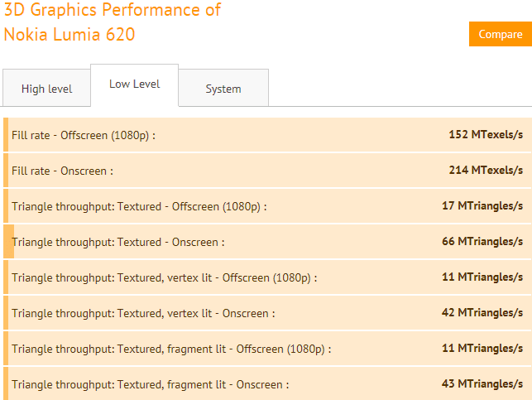532x400 pixels.
Task: Click the orange Compare button
Action: 501,34
